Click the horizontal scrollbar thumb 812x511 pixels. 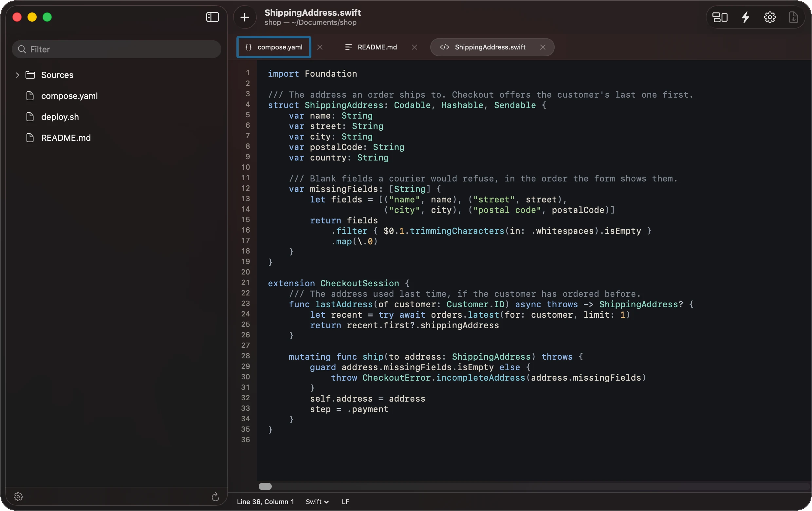[x=265, y=486]
